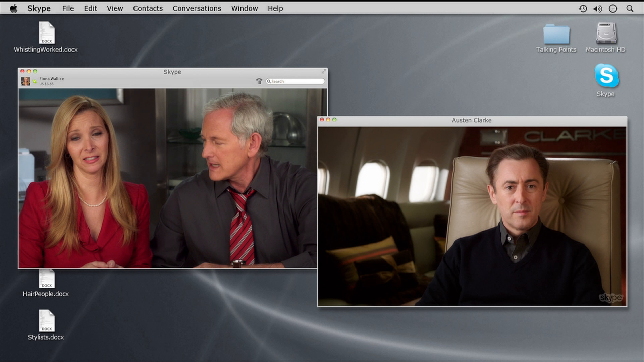
Task: Open the Skype desktop application icon
Action: click(x=606, y=76)
